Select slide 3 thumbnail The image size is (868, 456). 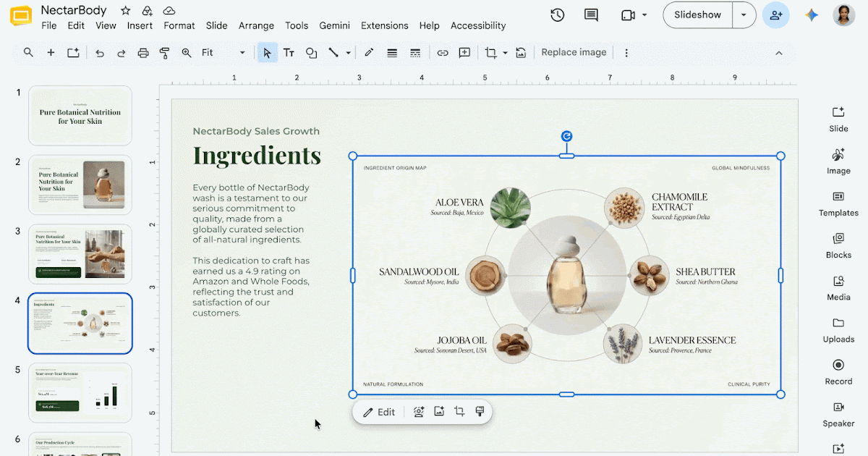[80, 254]
